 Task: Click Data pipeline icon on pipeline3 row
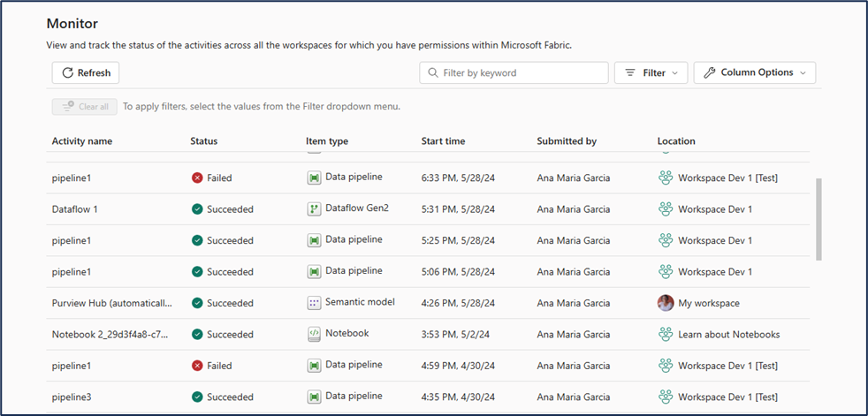coord(313,397)
